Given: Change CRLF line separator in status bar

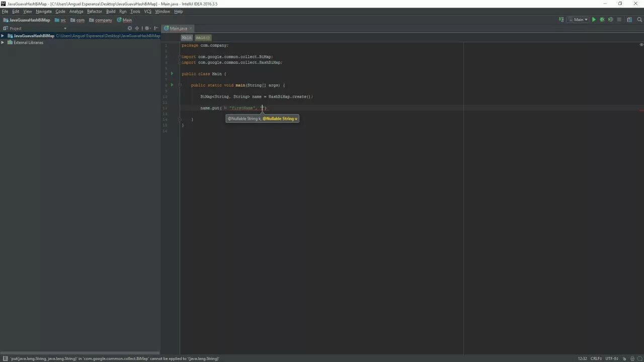Looking at the screenshot, I should (596, 358).
